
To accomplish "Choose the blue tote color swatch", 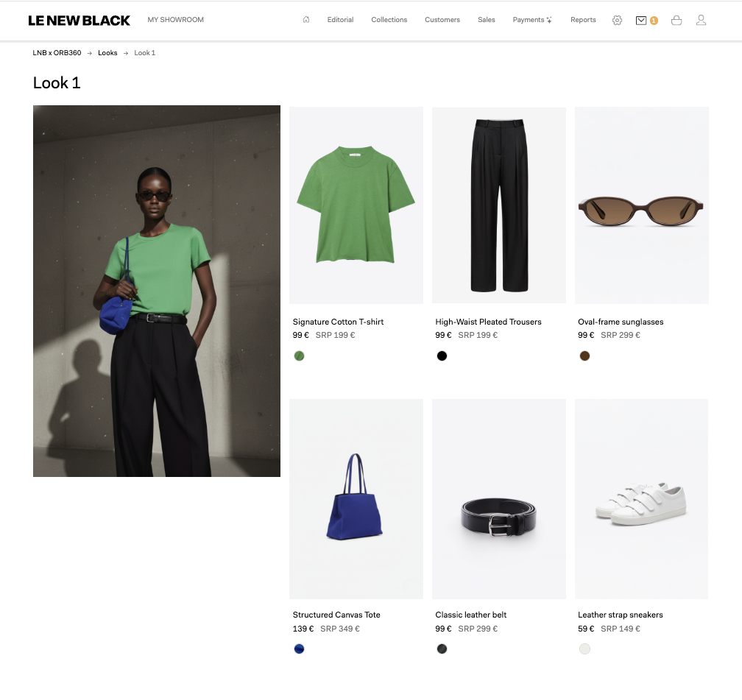I will coord(299,649).
